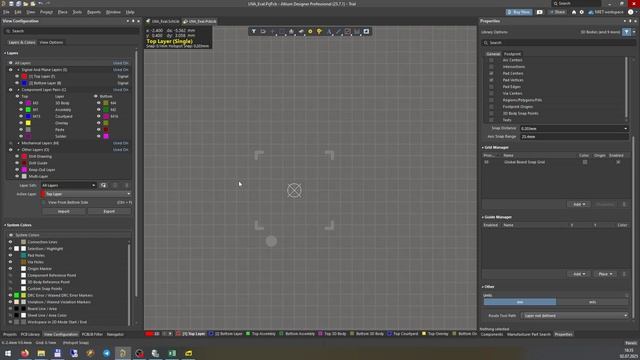Click the place pad icon in the active bar
Viewport: 640px width, 360px height.
pos(310,31)
